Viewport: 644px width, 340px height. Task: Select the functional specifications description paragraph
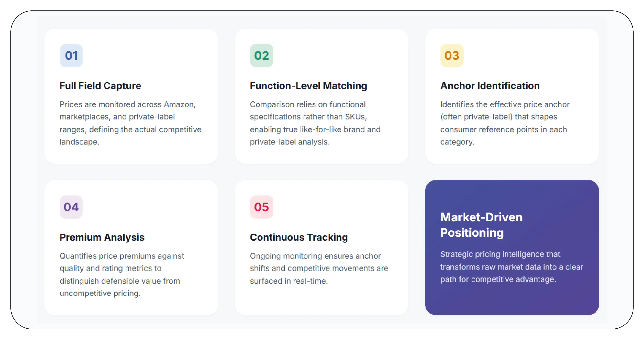(315, 123)
